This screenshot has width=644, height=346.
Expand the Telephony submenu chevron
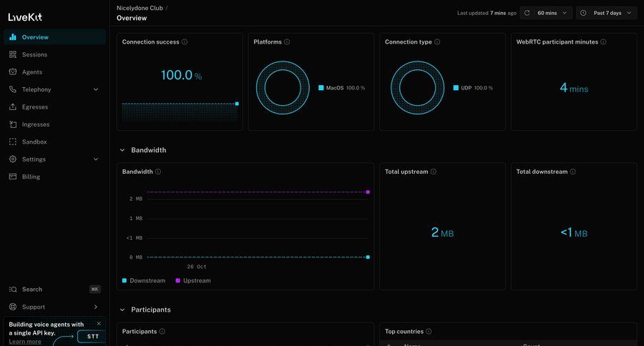coord(96,89)
